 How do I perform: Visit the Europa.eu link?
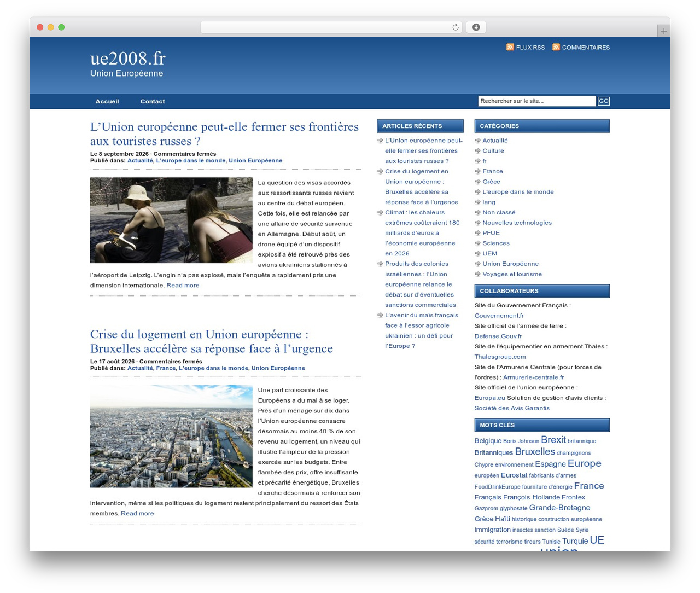click(489, 398)
